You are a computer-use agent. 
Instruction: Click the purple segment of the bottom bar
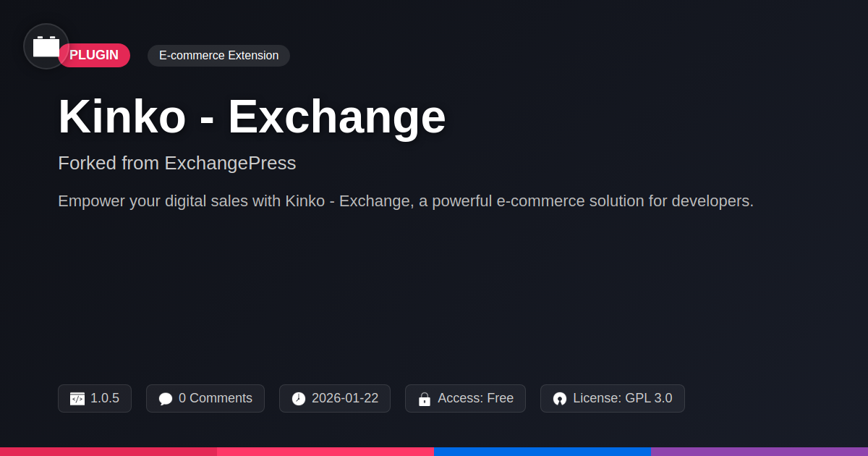coord(759,452)
